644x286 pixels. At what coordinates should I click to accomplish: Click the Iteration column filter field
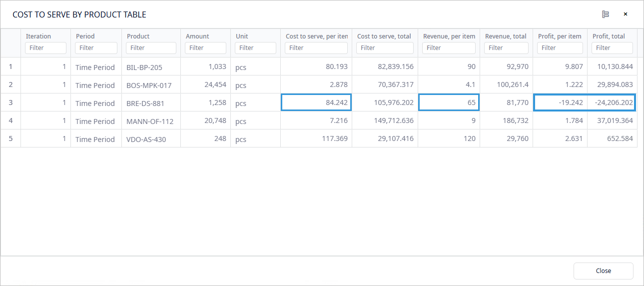click(x=45, y=48)
